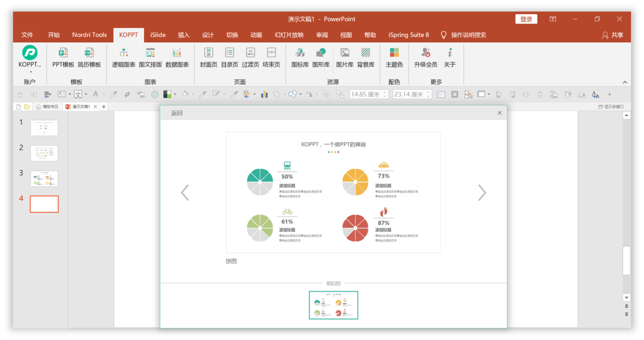This screenshot has height=340, width=644.
Task: Click 显示多窗口 show multiple windows
Action: tap(611, 107)
